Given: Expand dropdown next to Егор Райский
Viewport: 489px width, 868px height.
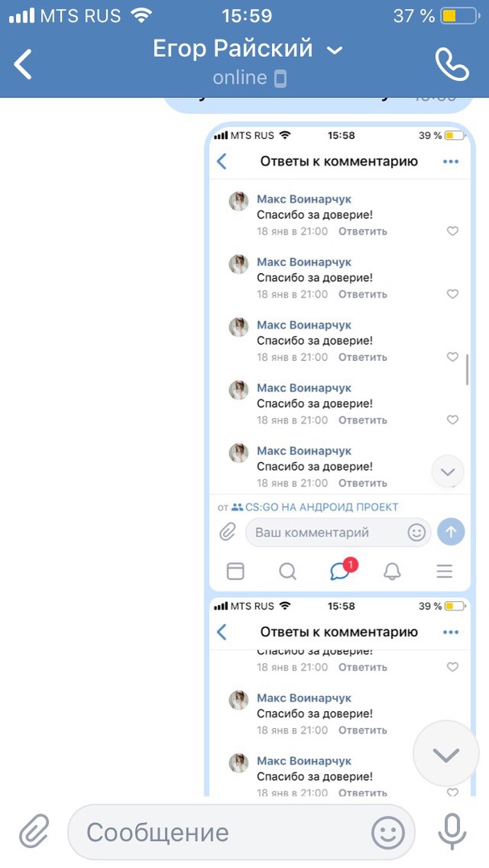Looking at the screenshot, I should 335,51.
